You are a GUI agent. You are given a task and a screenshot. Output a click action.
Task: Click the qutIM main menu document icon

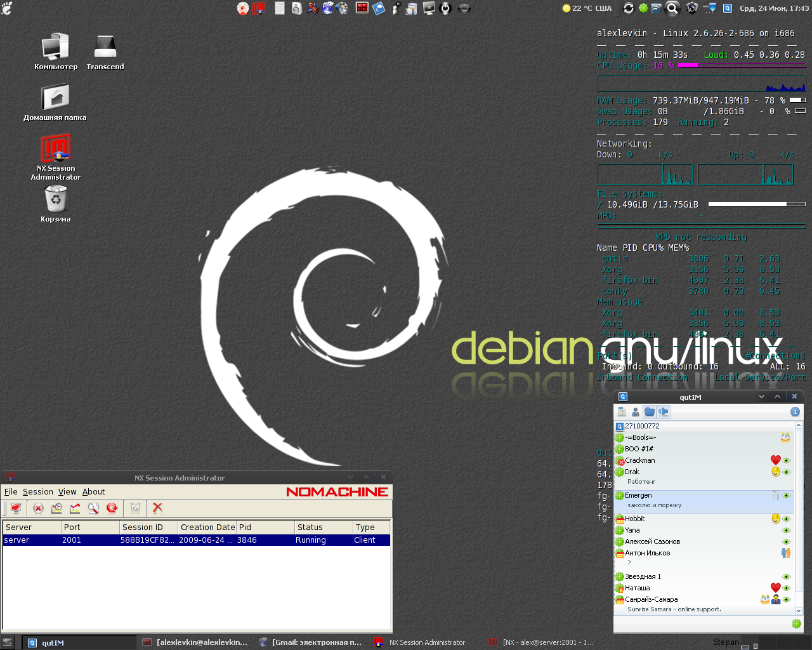622,412
